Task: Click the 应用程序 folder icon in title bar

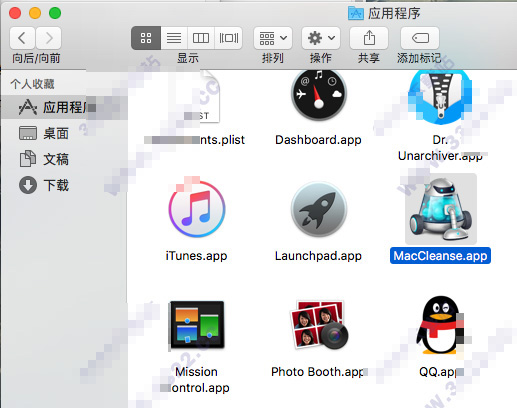Action: (356, 13)
